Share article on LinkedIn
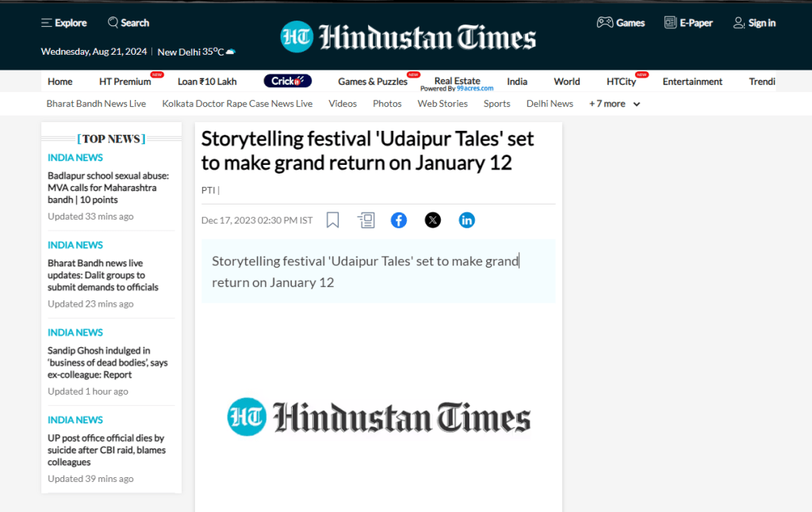This screenshot has height=512, width=812. click(467, 220)
